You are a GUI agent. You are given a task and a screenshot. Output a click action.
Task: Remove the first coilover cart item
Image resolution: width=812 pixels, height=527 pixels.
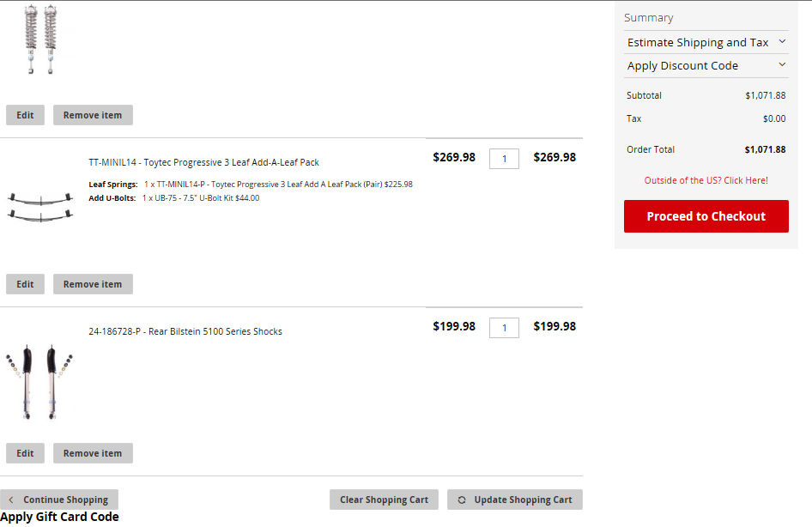click(x=93, y=115)
